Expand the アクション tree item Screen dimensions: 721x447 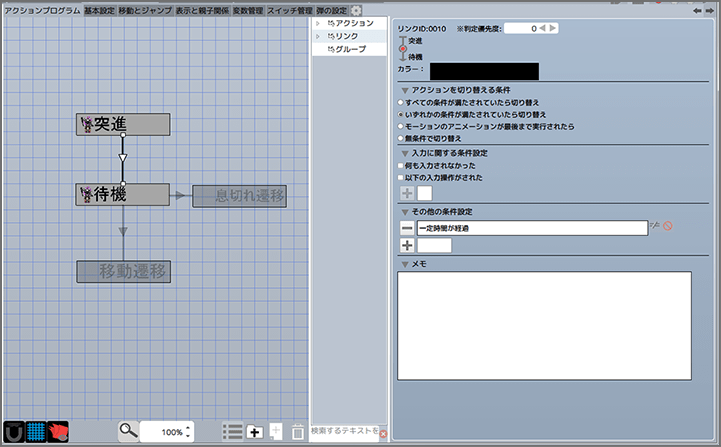318,22
